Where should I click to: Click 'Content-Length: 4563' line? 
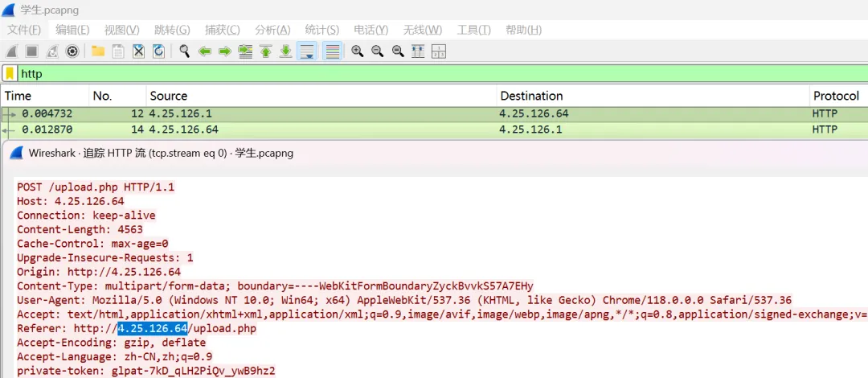point(80,229)
